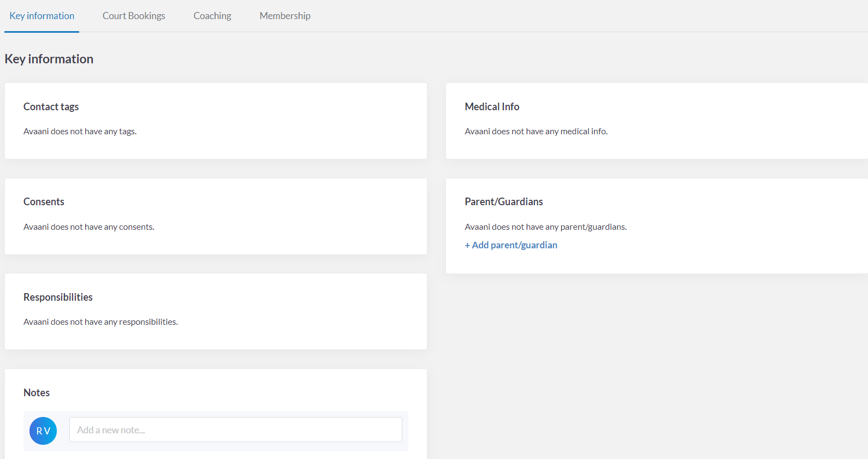
Task: Click the Consents card heading
Action: pyautogui.click(x=44, y=201)
